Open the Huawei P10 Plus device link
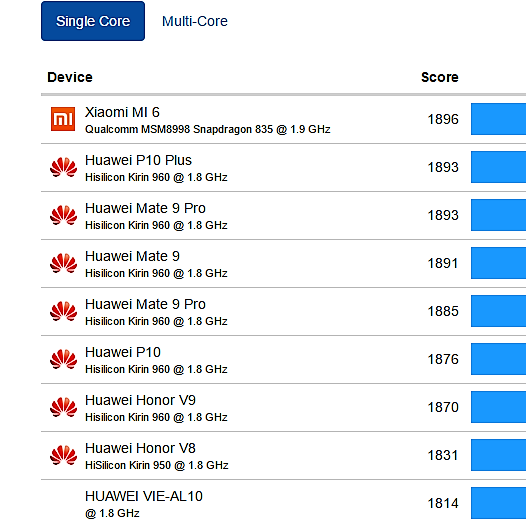This screenshot has height=527, width=526. (138, 160)
